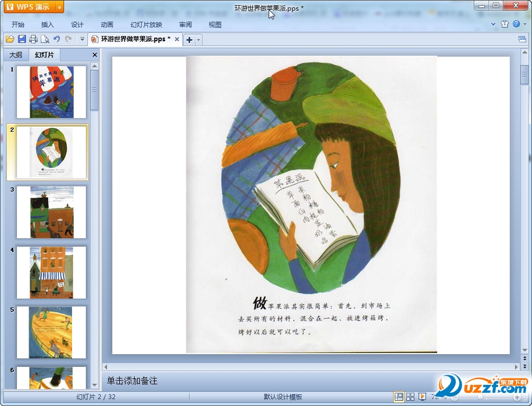532x406 pixels.
Task: Click the 默认设计模板 status bar text
Action: (283, 397)
